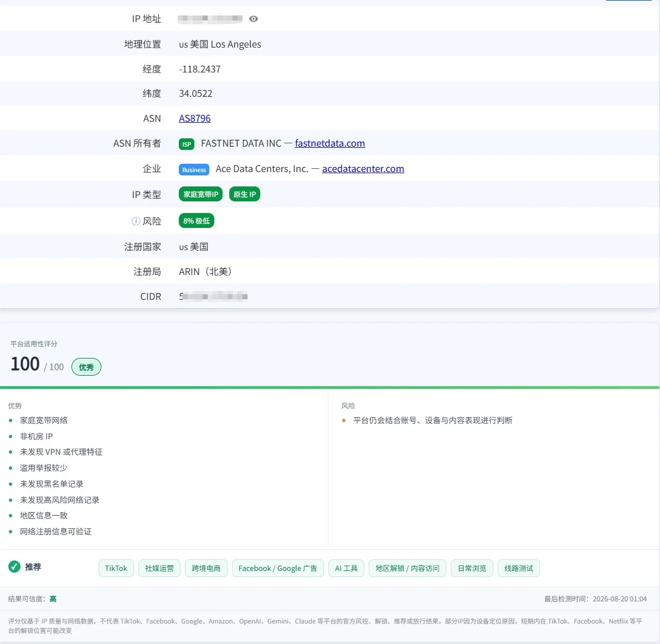The width and height of the screenshot is (660, 644).
Task: Open the AS8796 ASN link
Action: coord(194,118)
